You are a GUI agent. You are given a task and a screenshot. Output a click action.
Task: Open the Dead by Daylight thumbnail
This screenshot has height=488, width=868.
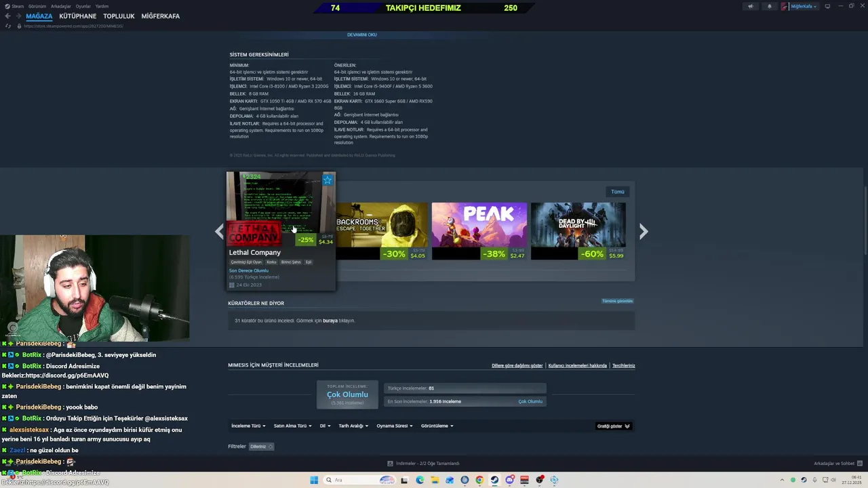click(x=578, y=231)
